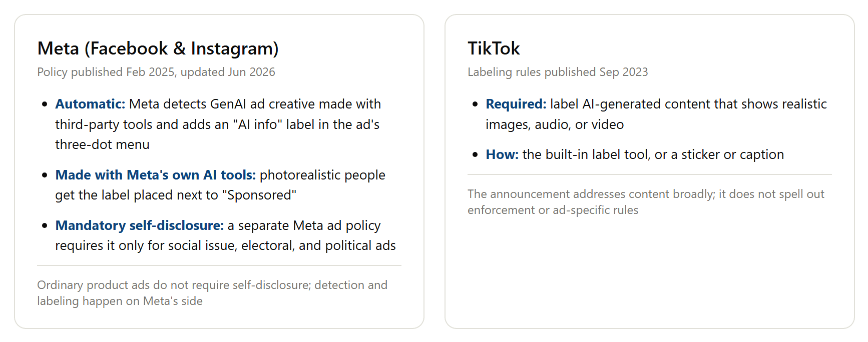Click the 'How:' label in TikTok card
Viewport: 868px width, 342px height.
click(x=502, y=154)
